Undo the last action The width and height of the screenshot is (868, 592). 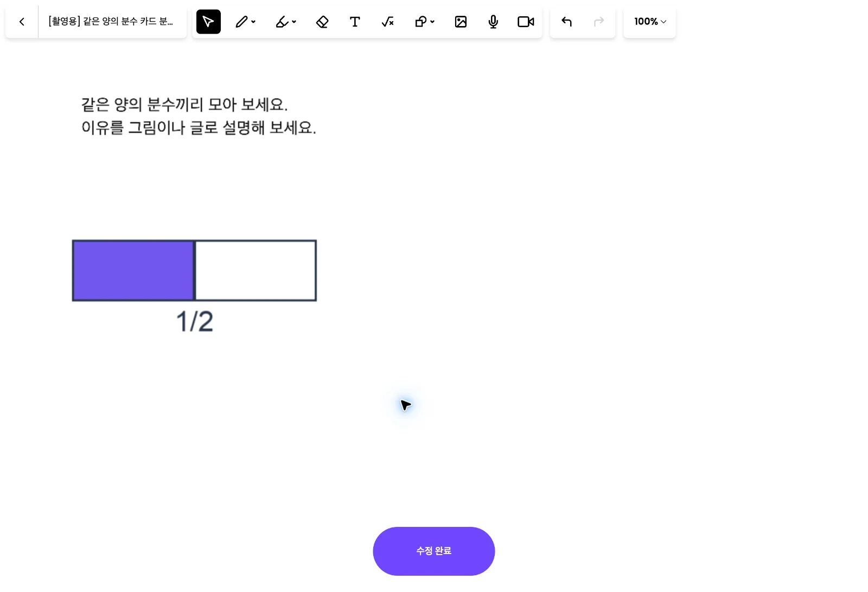point(566,22)
